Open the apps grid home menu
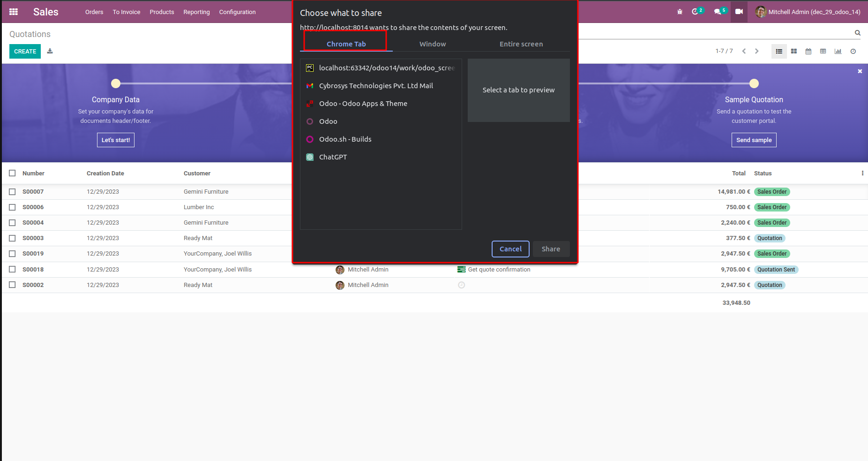 pos(14,12)
